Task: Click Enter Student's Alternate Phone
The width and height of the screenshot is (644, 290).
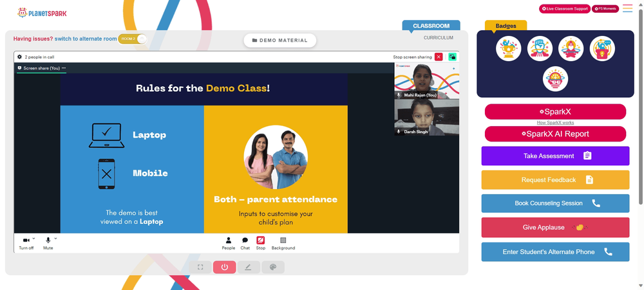Action: point(555,252)
